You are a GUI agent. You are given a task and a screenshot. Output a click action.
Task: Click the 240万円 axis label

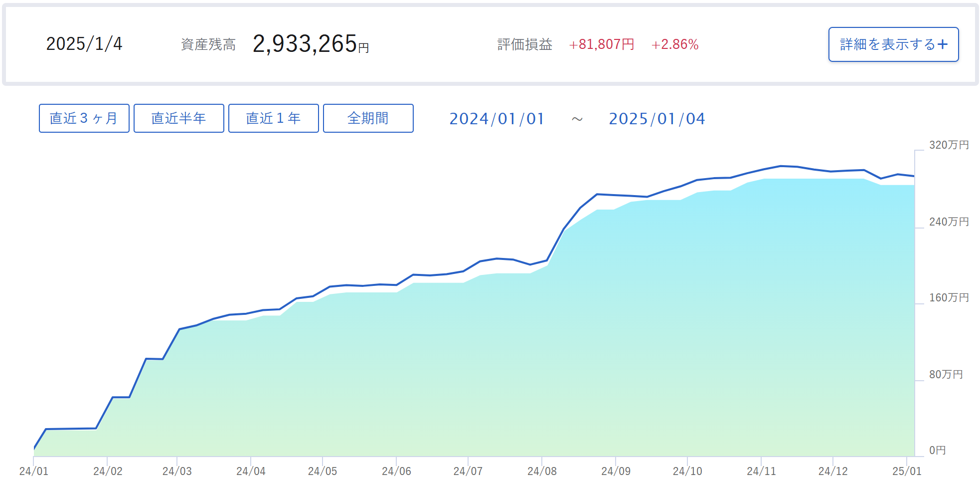[x=949, y=222]
